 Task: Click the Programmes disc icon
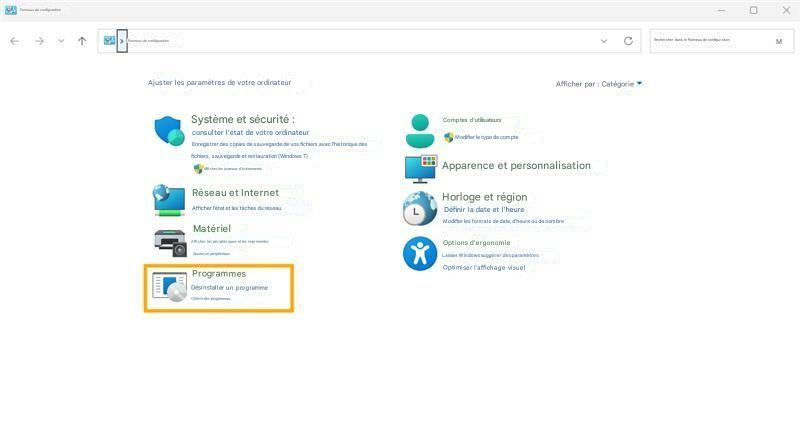tap(169, 287)
